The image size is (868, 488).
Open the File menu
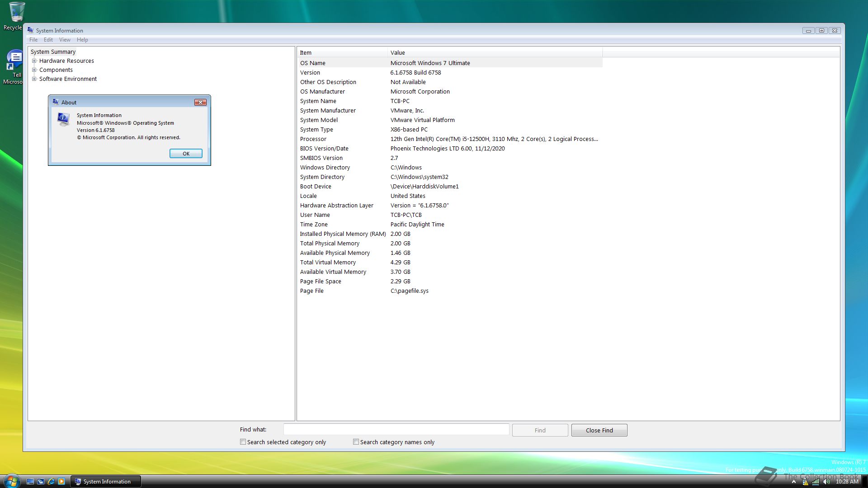33,40
